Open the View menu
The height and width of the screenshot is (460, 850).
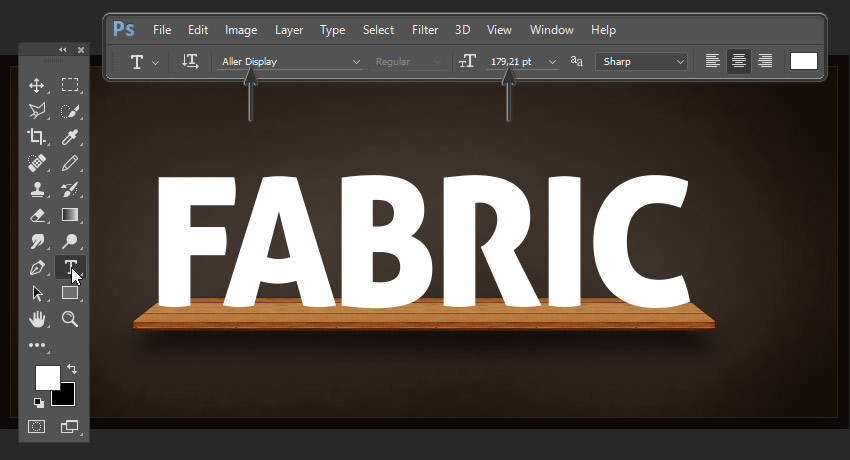tap(499, 30)
